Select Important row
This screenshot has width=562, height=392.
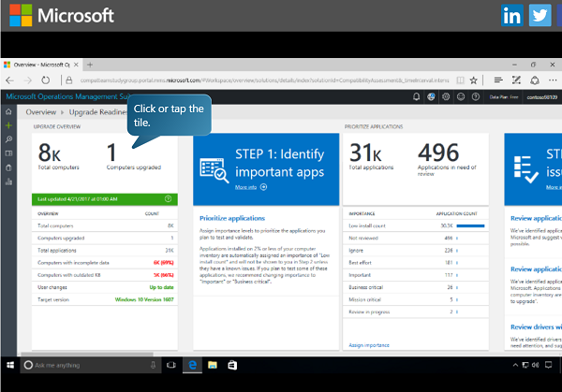[x=416, y=275]
